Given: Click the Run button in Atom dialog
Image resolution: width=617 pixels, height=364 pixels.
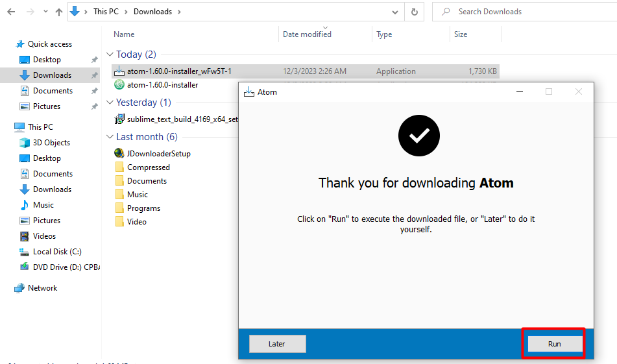Looking at the screenshot, I should click(x=555, y=343).
